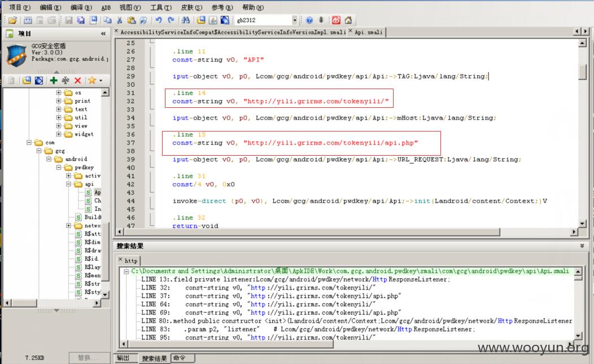Collapse the search results panel chevron

click(x=582, y=246)
